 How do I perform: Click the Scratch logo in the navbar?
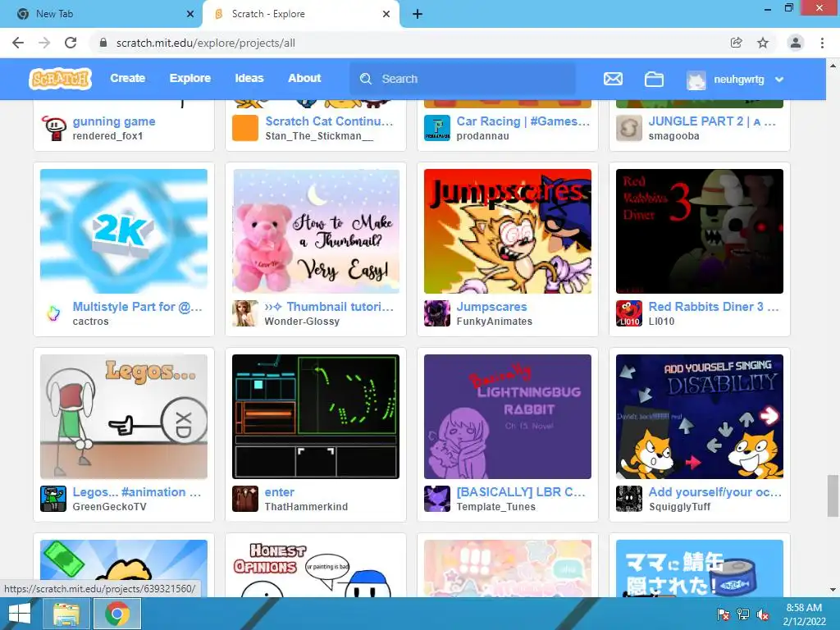point(61,79)
